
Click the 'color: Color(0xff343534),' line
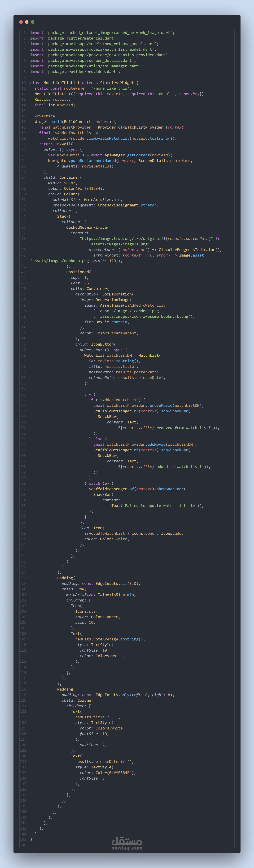76,188
